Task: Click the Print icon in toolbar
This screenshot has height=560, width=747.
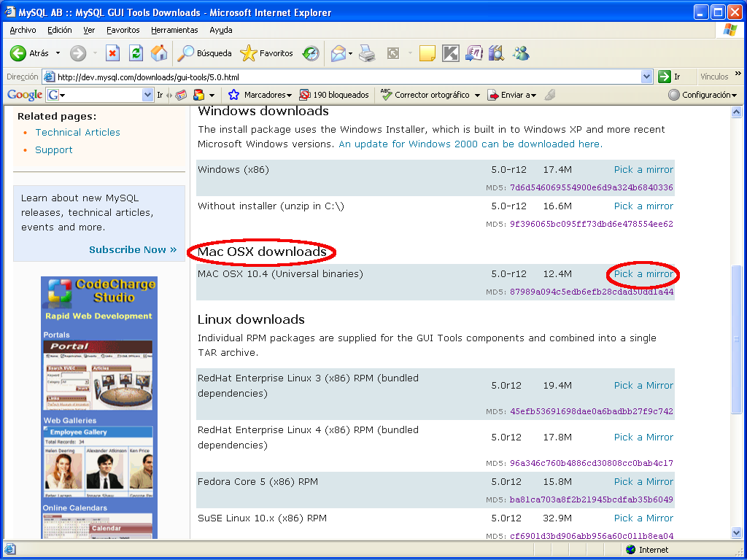Action: [367, 53]
